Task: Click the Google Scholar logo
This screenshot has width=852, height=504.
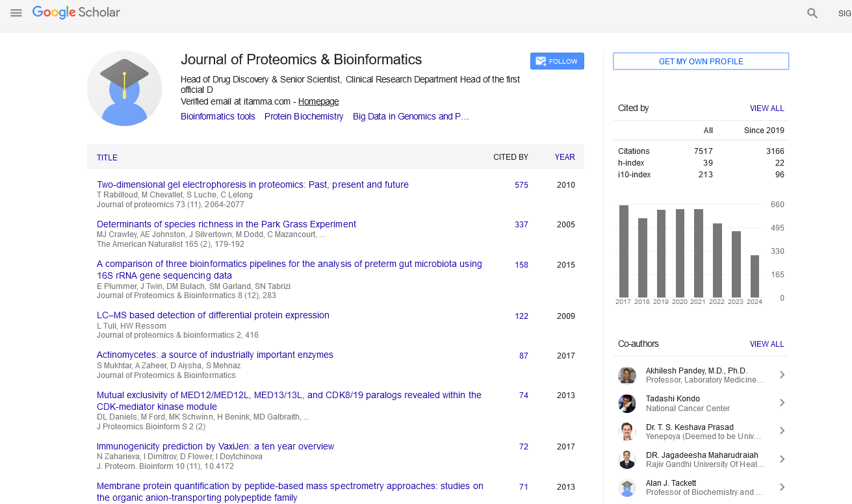Action: click(76, 12)
